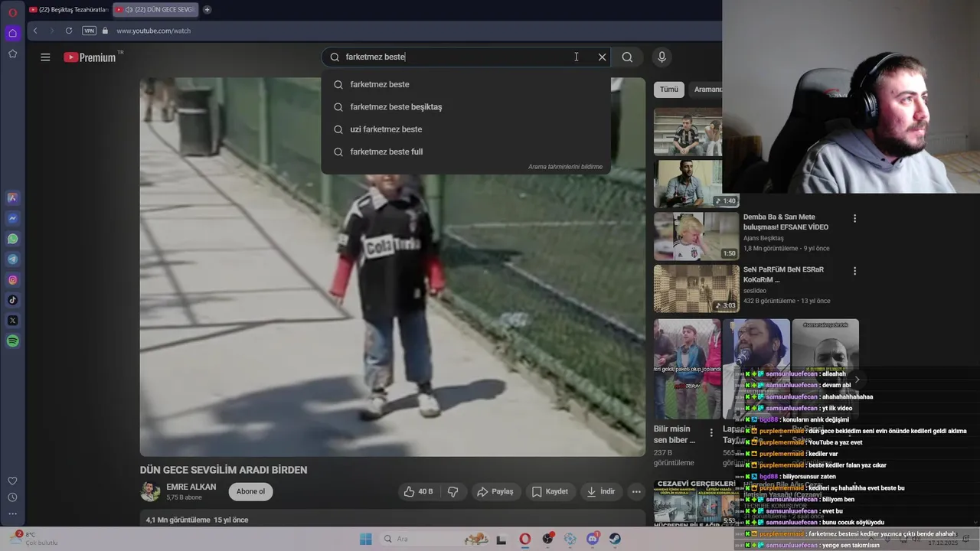The image size is (980, 551).
Task: Switch to the 'DÜN GECE SEVGİ' browser tab
Action: click(155, 10)
